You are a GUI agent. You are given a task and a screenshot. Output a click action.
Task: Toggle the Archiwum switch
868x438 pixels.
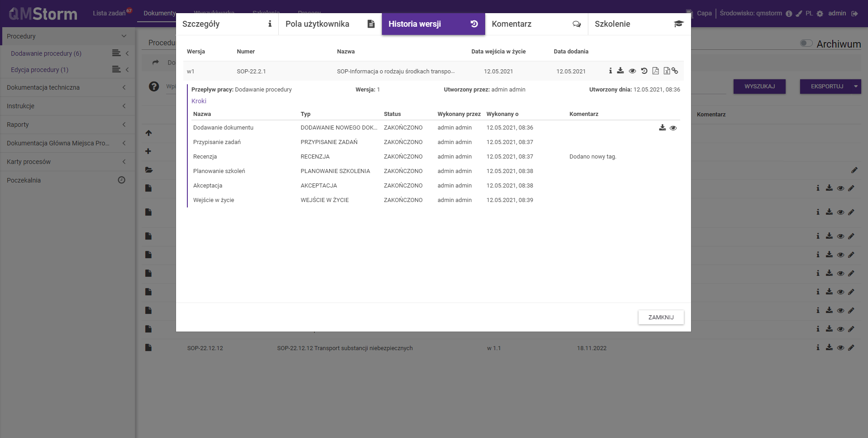(806, 43)
